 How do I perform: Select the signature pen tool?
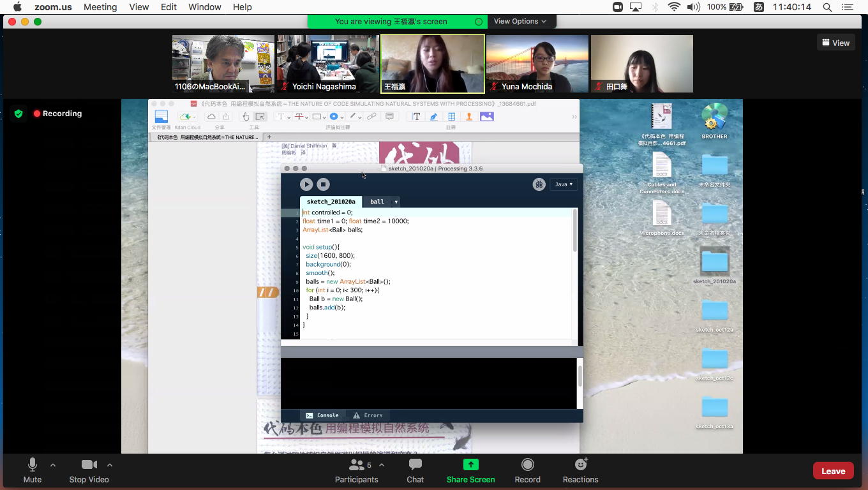[x=434, y=117]
